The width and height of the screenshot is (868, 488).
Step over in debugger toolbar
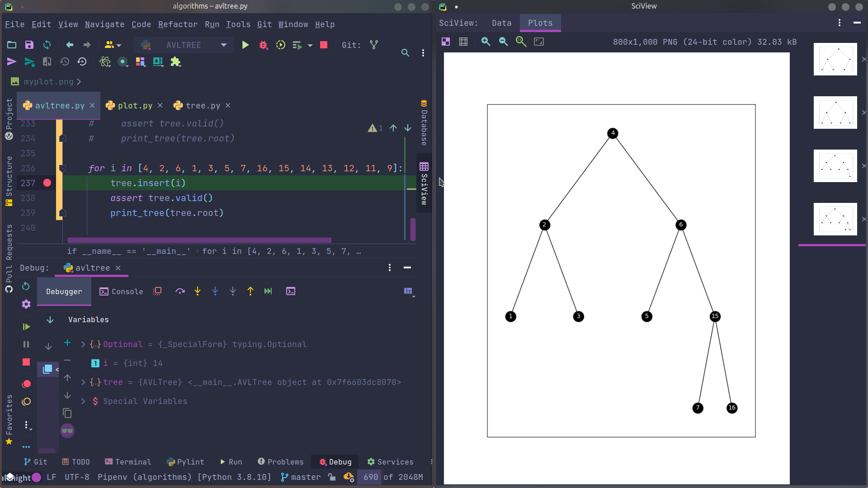click(x=180, y=291)
